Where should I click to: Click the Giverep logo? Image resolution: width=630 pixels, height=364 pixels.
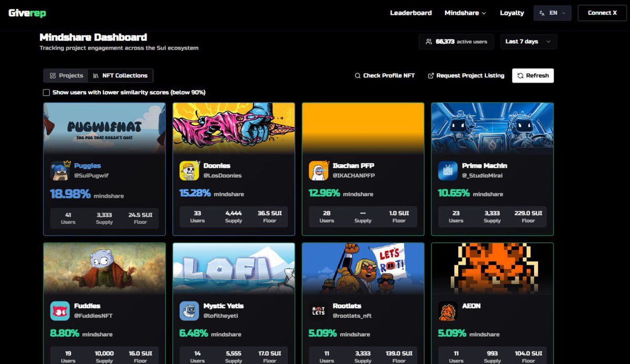tap(27, 13)
